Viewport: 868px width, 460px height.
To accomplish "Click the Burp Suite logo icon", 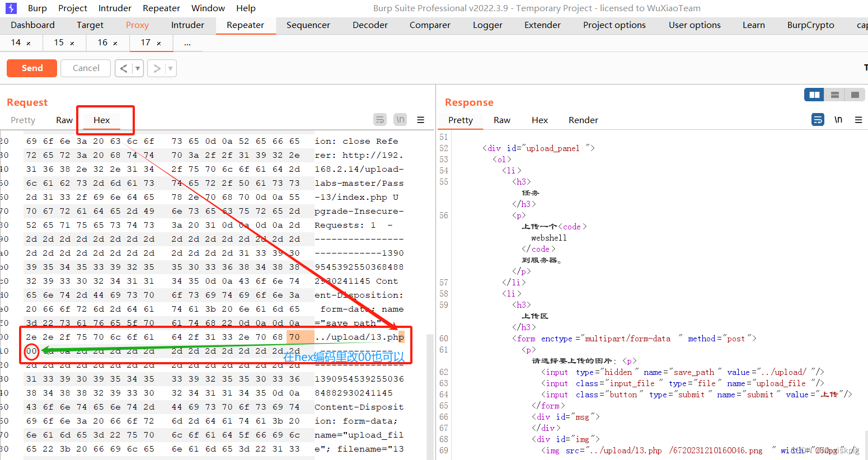I will click(11, 8).
